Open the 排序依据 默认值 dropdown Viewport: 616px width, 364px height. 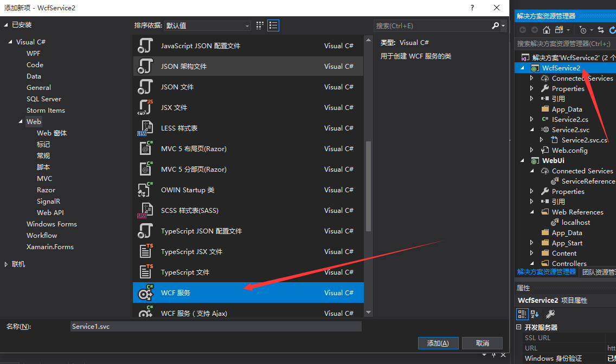(x=208, y=25)
